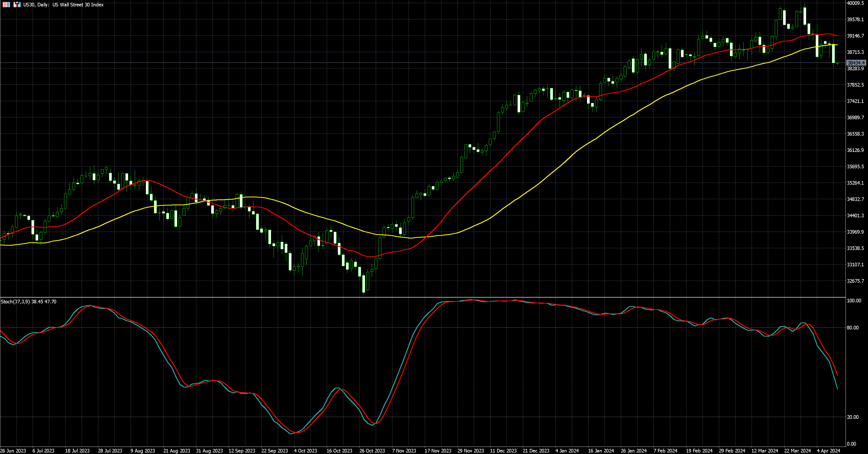This screenshot has height=454, width=868.
Task: Click the 4 Apr 2024 date label
Action: point(828,451)
